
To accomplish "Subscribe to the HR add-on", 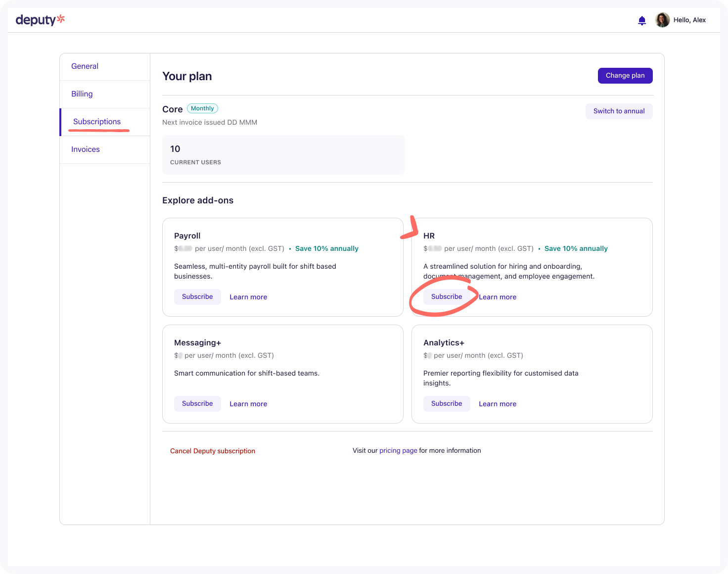I will [447, 297].
